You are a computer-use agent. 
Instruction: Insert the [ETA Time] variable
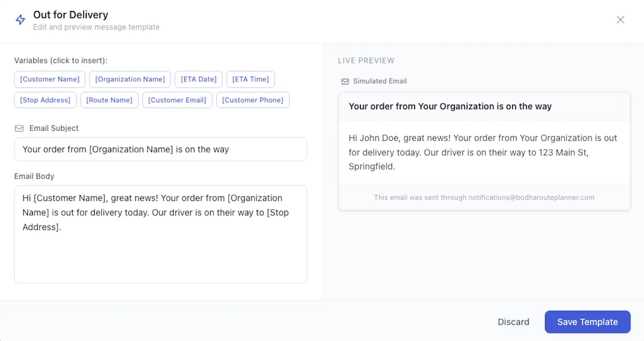click(251, 79)
